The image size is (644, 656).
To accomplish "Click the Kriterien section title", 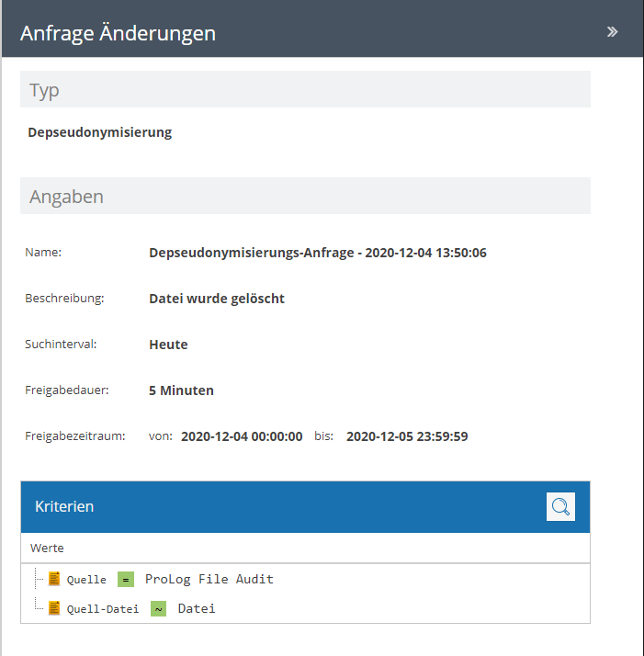I will [64, 506].
